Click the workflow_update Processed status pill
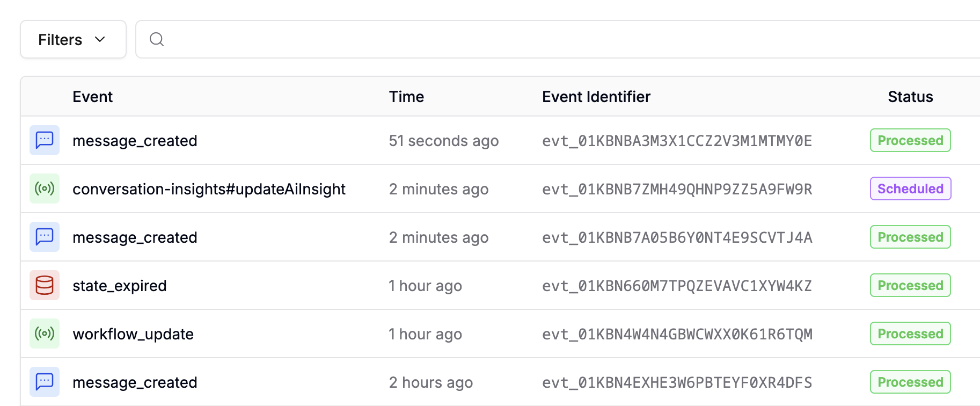Viewport: 980px width, 406px height. pyautogui.click(x=910, y=334)
